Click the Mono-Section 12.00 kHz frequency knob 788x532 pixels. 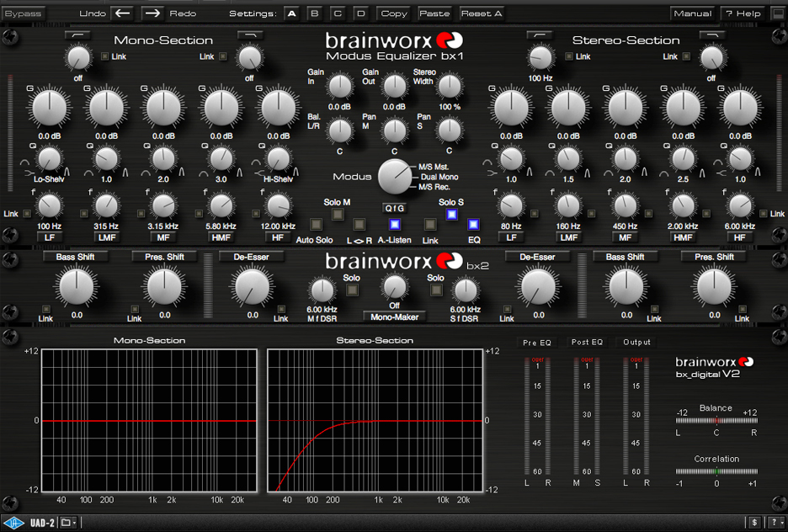[278, 206]
